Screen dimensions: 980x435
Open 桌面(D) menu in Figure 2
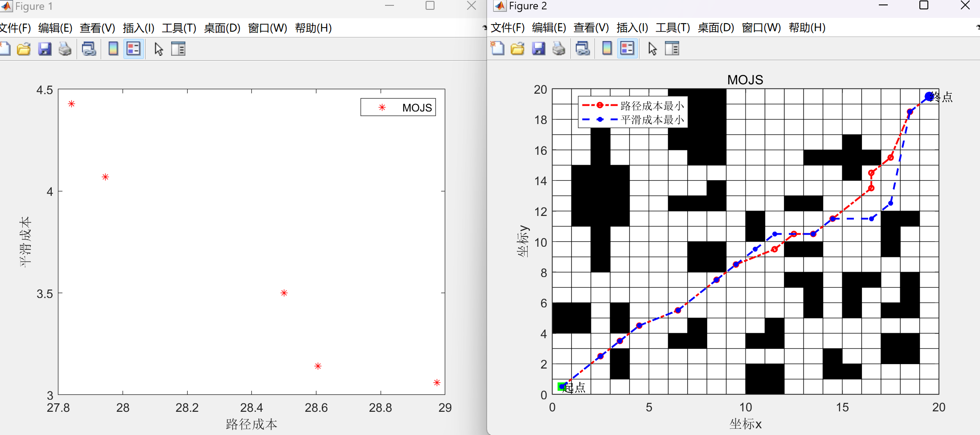coord(716,28)
